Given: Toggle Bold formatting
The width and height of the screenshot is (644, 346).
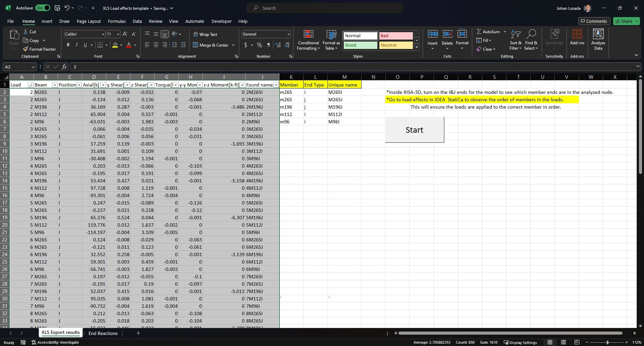Looking at the screenshot, I should (x=68, y=45).
